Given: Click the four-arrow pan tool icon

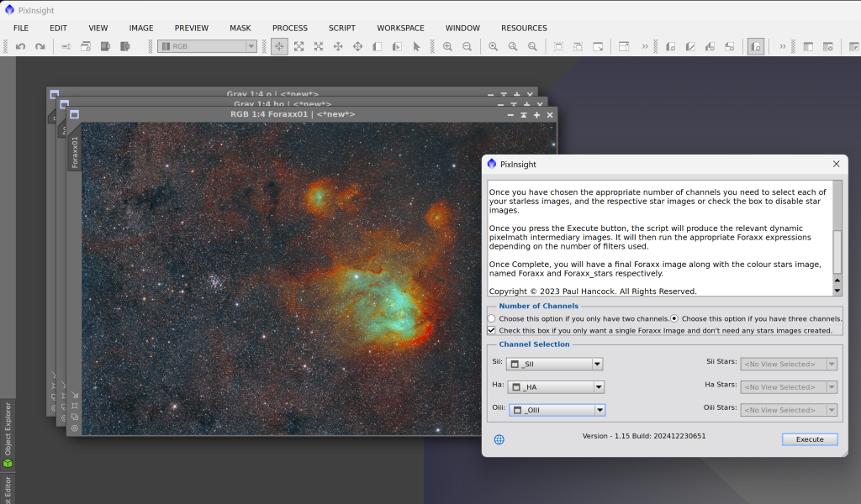Looking at the screenshot, I should coord(338,47).
